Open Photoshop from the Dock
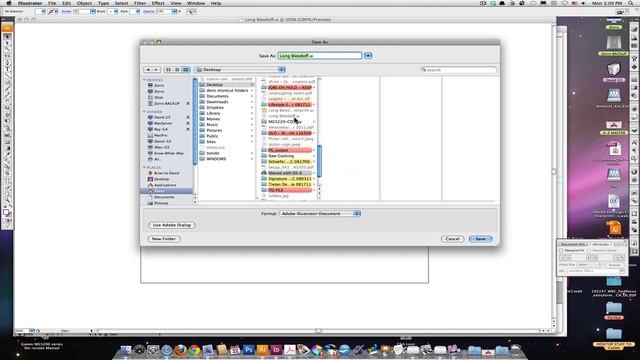 (249, 350)
